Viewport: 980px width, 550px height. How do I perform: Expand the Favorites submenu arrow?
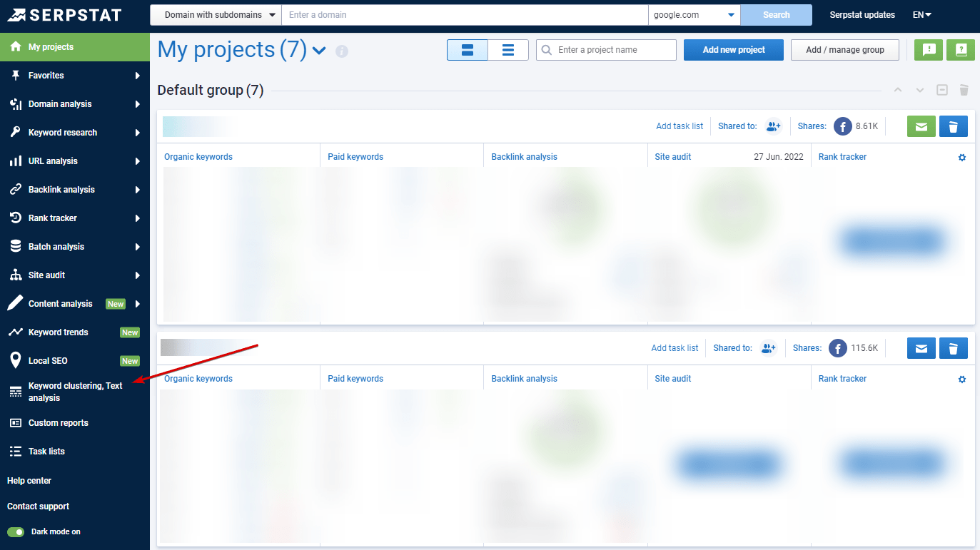137,76
